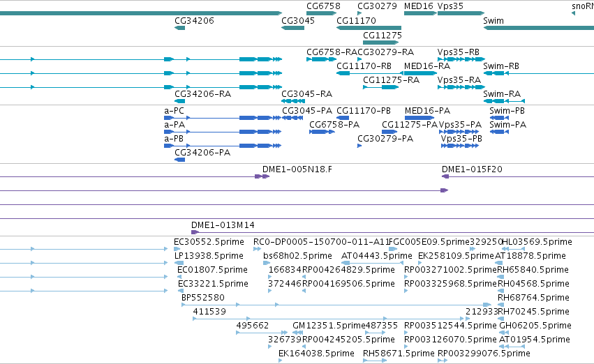
Task: Select the DME1-013M14 clone label
Action: pos(223,225)
